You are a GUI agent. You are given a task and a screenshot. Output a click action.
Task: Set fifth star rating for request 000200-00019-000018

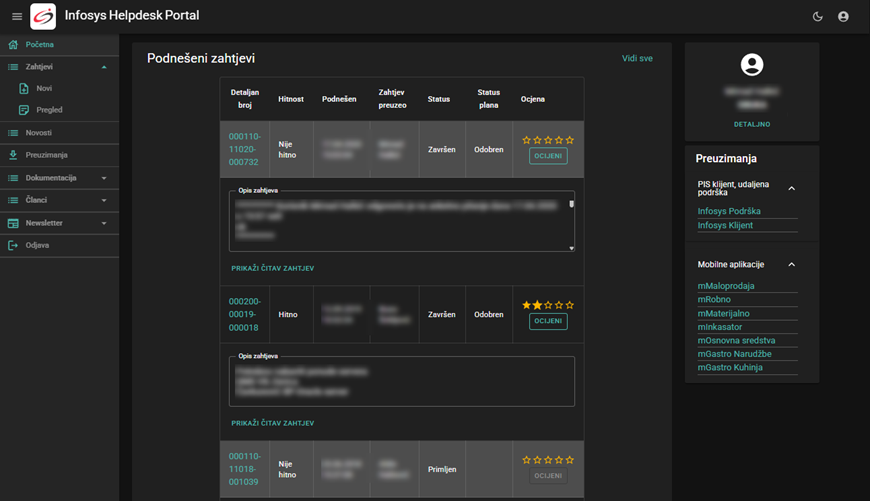point(570,305)
